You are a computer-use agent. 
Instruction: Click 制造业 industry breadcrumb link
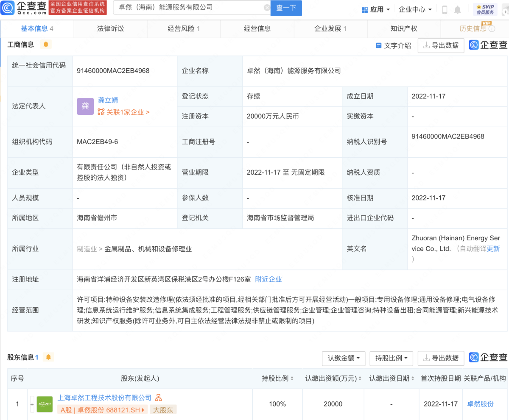click(87, 249)
